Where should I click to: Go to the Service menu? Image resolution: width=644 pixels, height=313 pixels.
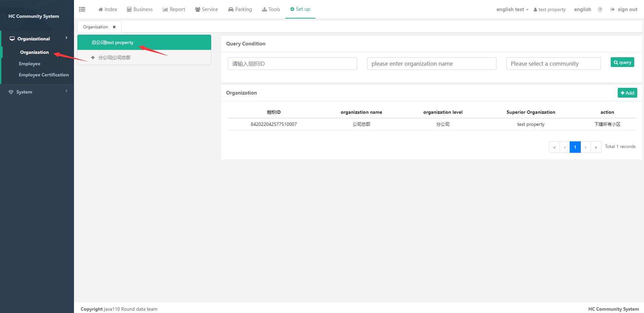[206, 9]
